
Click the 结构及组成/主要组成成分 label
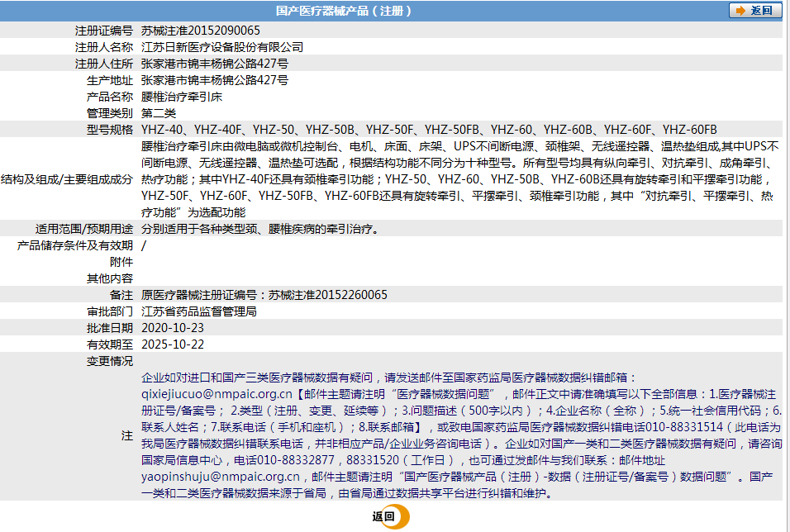(67, 179)
